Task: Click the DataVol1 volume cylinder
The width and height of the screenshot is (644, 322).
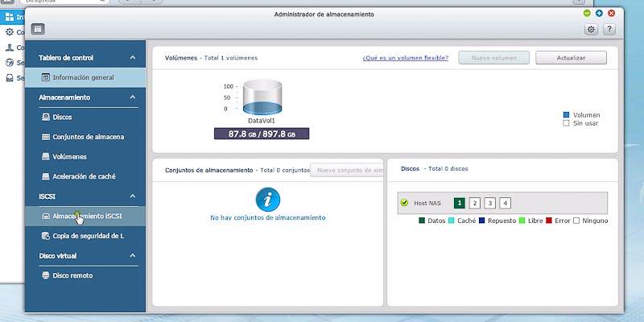Action: (262, 97)
